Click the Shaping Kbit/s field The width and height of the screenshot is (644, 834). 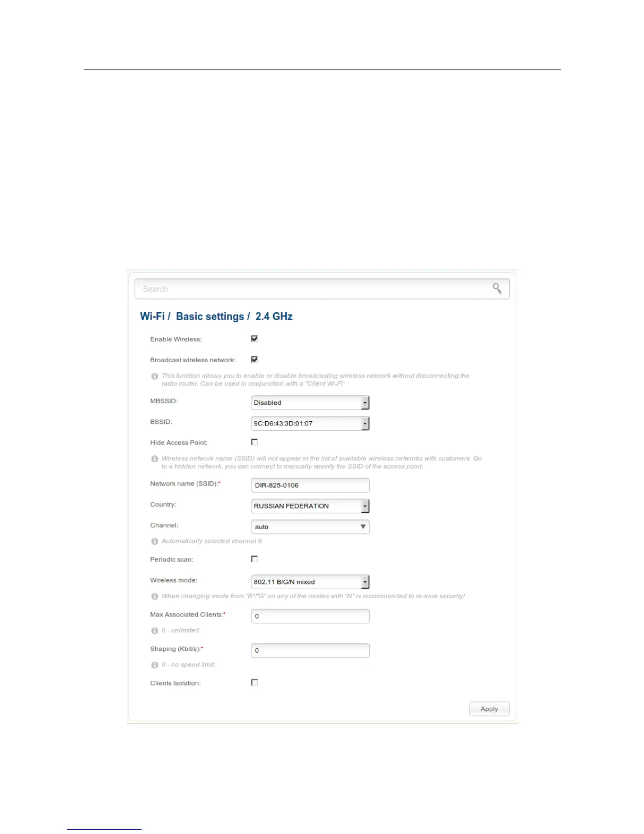(x=310, y=650)
